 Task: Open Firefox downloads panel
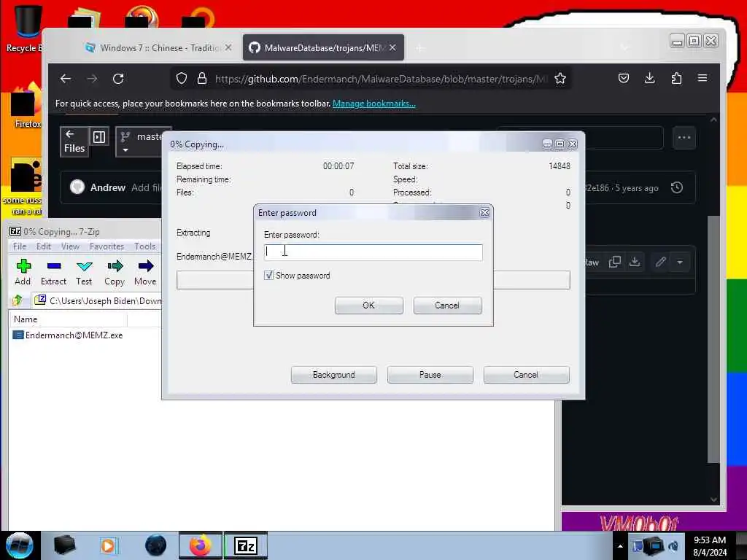[649, 79]
